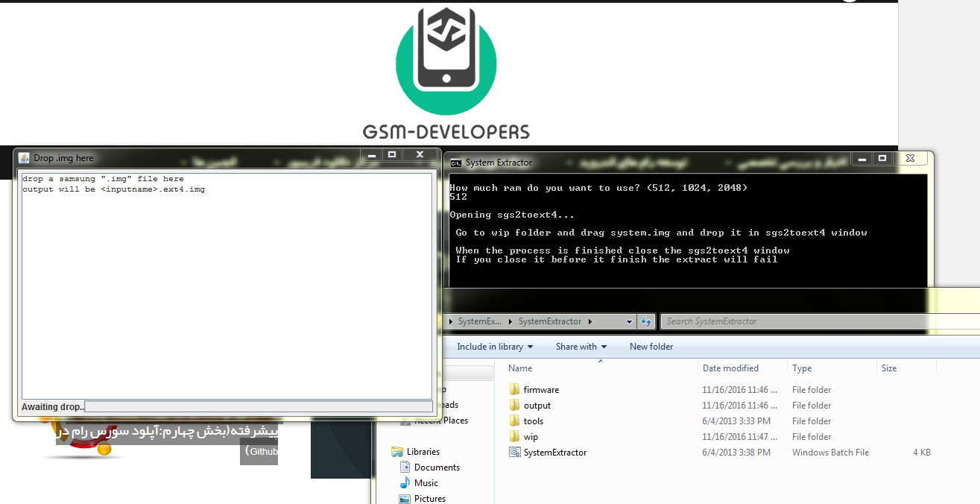Screen dimensions: 980x504
Task: Open the Share with dropdown
Action: coord(581,347)
